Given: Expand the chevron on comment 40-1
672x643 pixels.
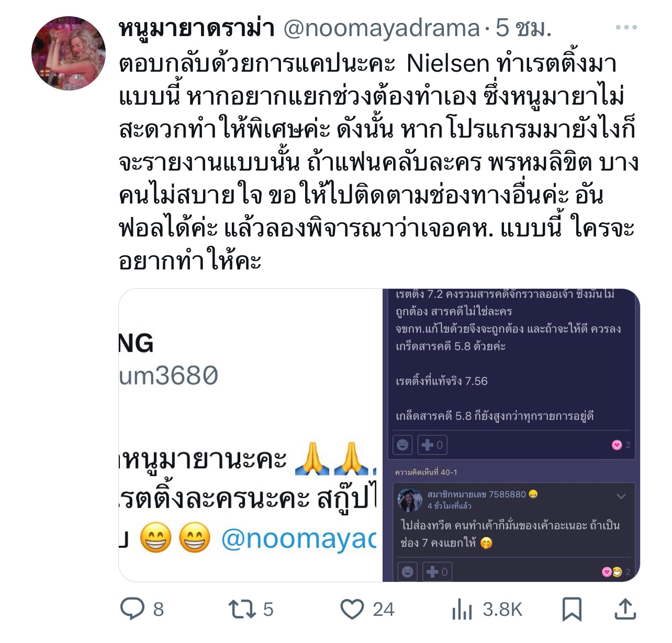Looking at the screenshot, I should pos(621,497).
